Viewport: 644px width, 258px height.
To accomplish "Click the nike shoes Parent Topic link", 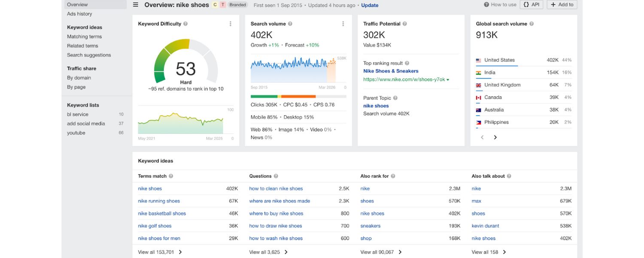I will pyautogui.click(x=376, y=106).
